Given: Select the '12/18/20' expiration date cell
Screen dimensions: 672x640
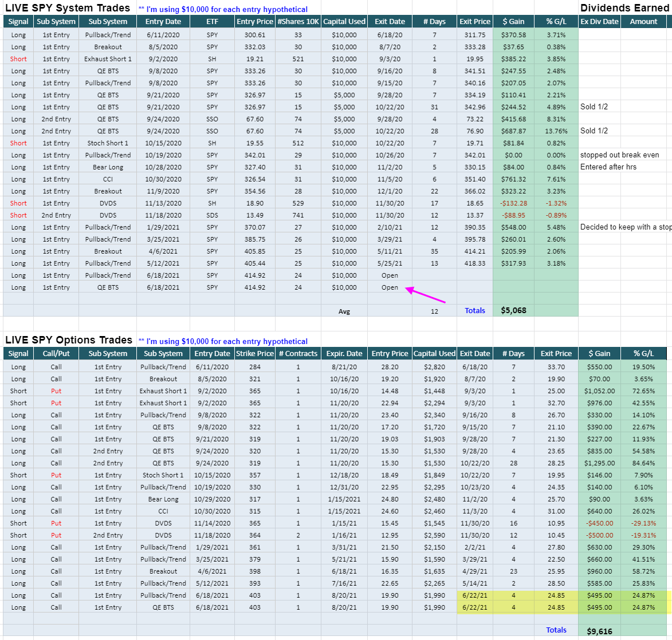Looking at the screenshot, I should [344, 475].
